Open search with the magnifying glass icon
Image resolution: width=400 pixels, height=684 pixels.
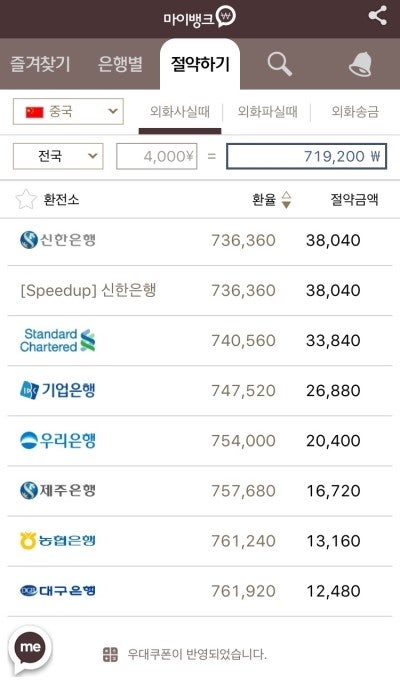280,65
